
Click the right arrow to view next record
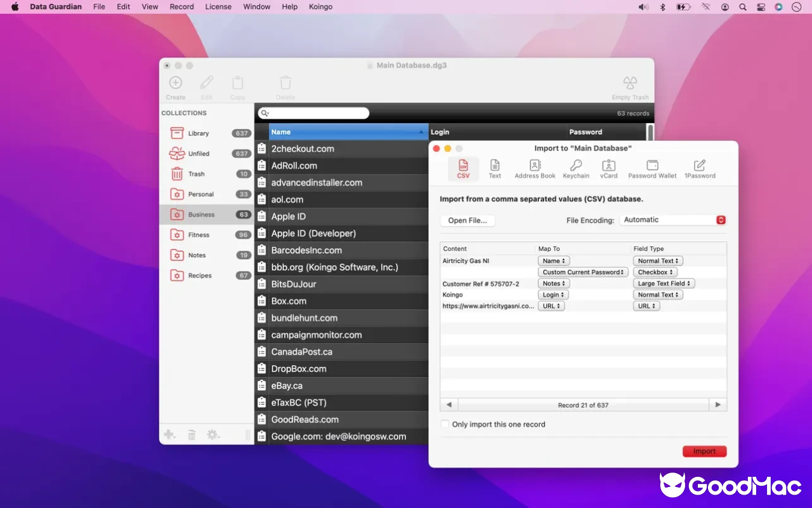pyautogui.click(x=717, y=404)
